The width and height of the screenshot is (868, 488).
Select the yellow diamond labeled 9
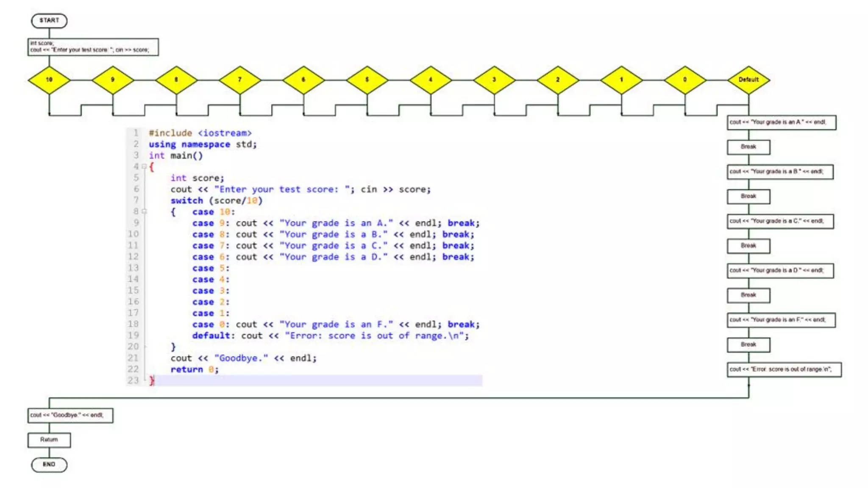pos(113,80)
